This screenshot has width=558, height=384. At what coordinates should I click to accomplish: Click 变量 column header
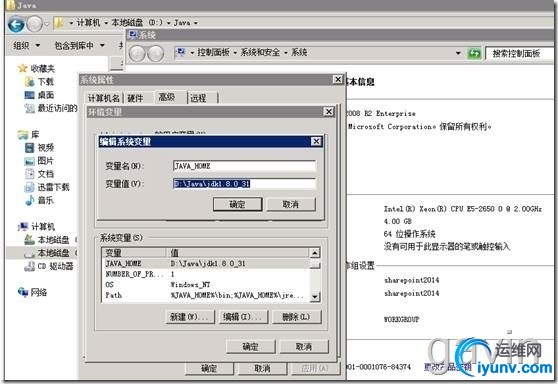coord(135,253)
